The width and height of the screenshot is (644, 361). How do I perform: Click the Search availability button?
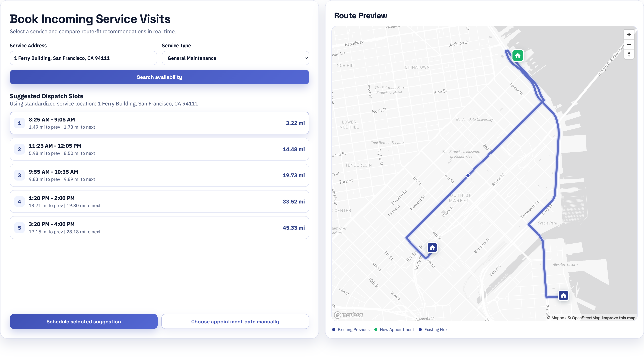point(159,77)
